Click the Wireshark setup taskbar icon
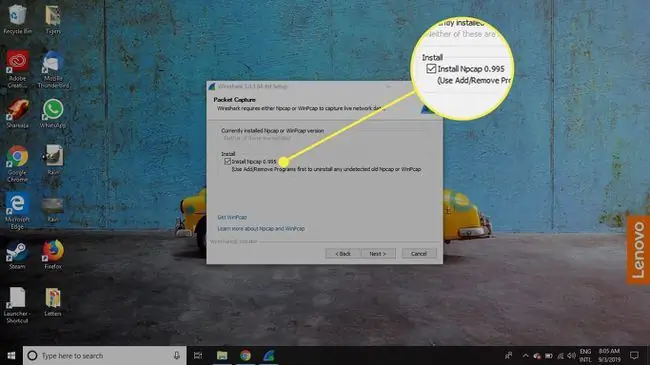 click(269, 355)
